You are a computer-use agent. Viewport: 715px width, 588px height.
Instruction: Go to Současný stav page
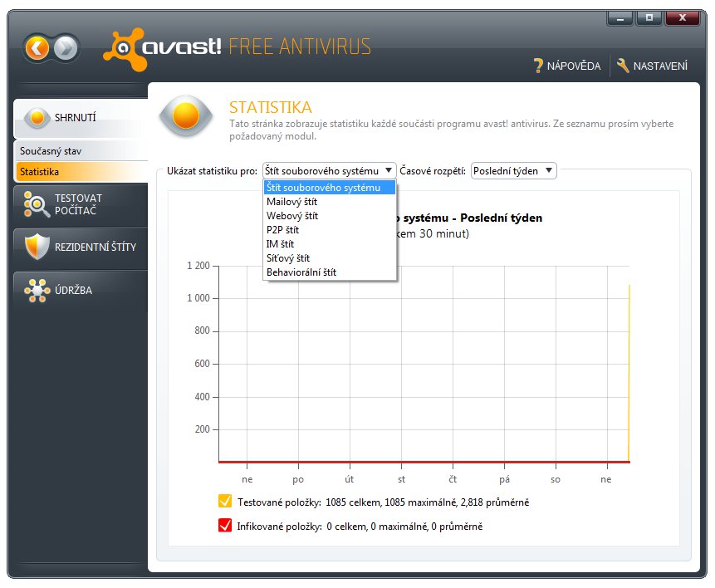coord(82,151)
